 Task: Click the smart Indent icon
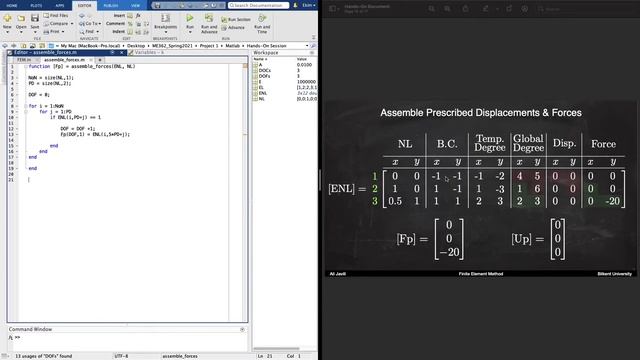tap(130, 31)
